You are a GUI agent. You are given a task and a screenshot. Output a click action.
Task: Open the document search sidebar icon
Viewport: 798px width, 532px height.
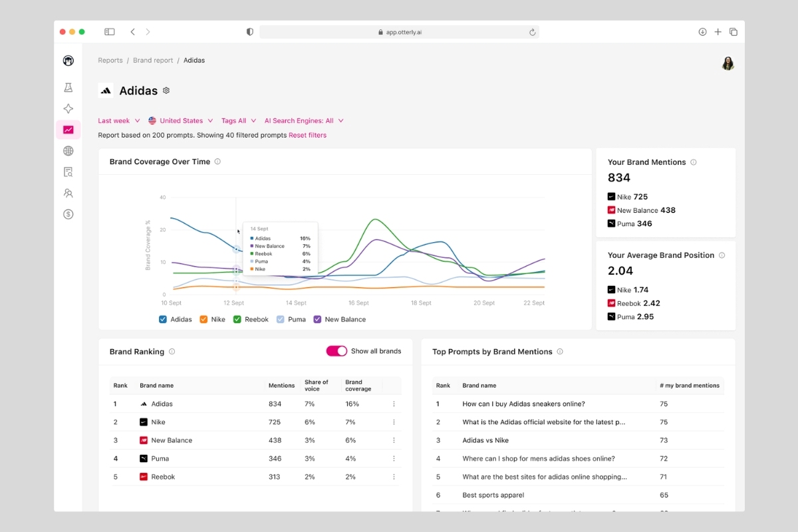[x=68, y=172]
